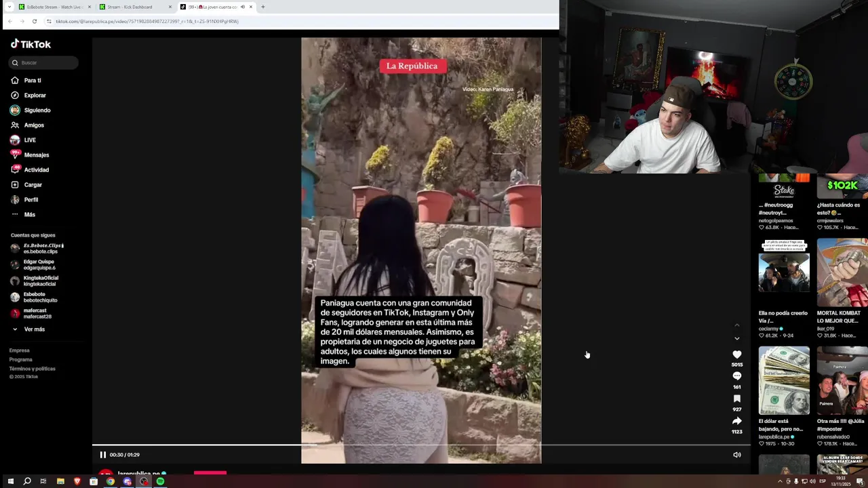Share the video with the arrow icon
Image resolution: width=868 pixels, height=488 pixels.
737,421
